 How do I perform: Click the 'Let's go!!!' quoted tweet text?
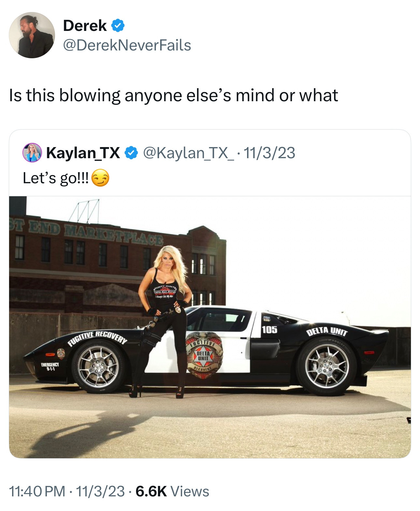pos(55,178)
